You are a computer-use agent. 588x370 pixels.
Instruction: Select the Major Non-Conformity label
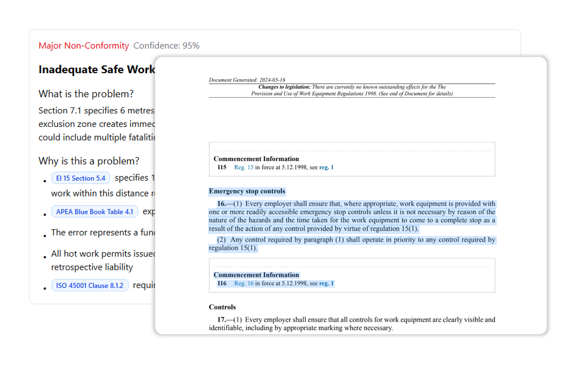pyautogui.click(x=84, y=46)
